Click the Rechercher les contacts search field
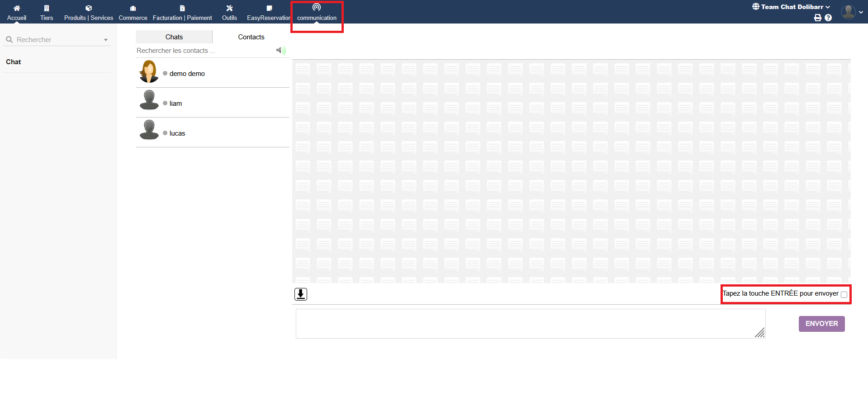This screenshot has width=868, height=410. pyautogui.click(x=204, y=51)
